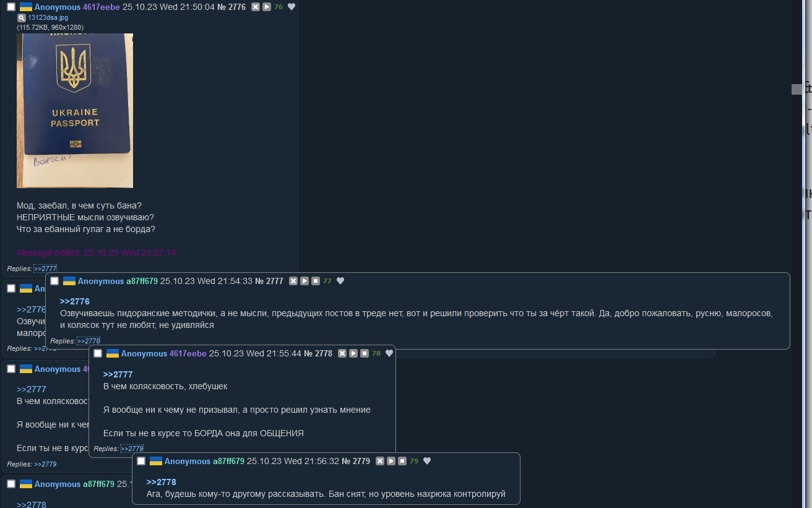Viewport: 812px width, 508px height.
Task: Tick checkbox of background post quoting >>2777
Action: (x=11, y=369)
